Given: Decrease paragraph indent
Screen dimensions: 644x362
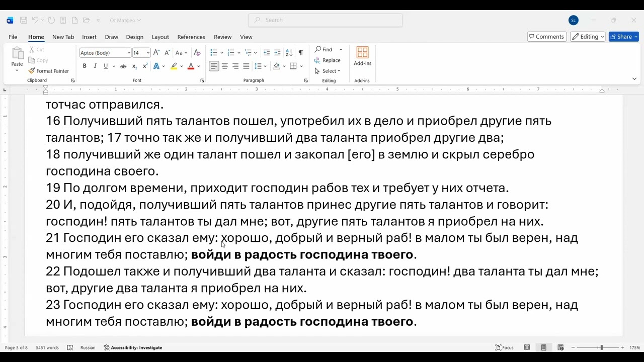Looking at the screenshot, I should (267, 52).
